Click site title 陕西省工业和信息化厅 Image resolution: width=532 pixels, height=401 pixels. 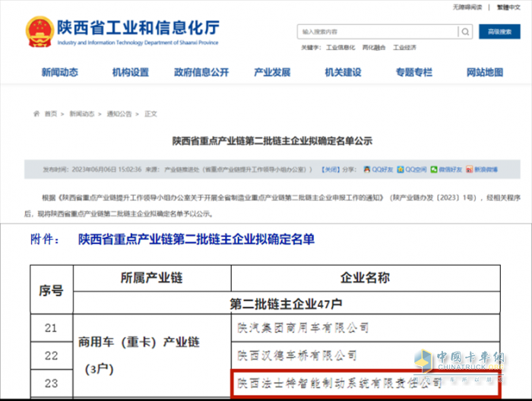pos(138,27)
